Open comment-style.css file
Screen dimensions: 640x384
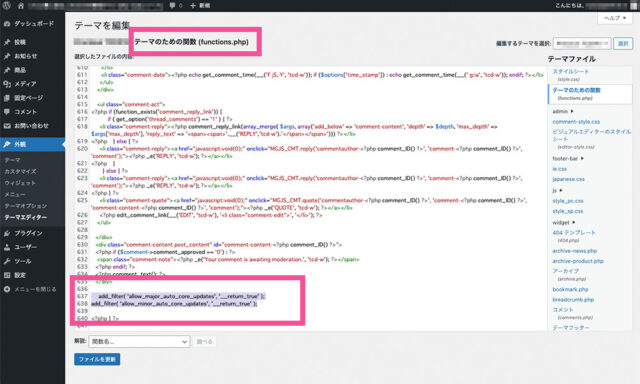(576, 122)
